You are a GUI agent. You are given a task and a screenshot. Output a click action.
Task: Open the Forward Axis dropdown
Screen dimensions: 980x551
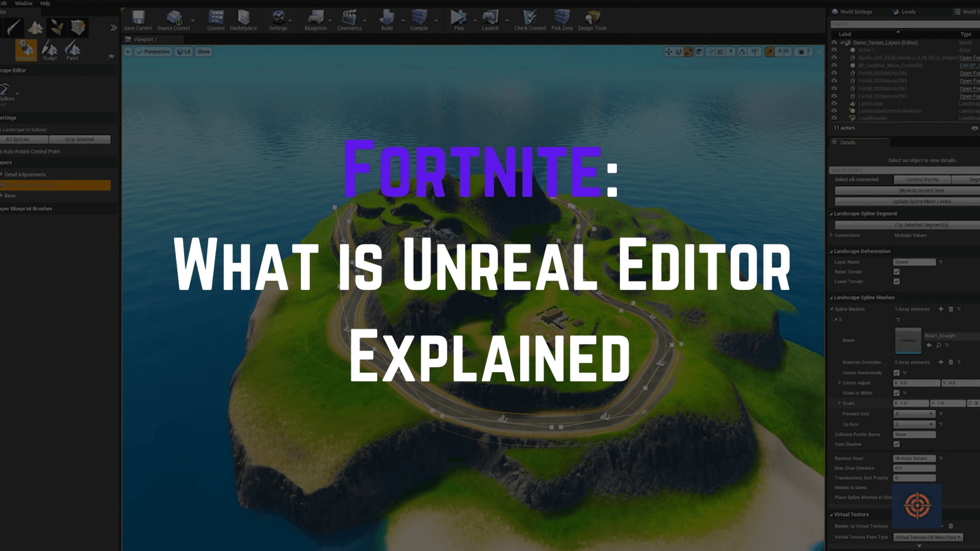914,414
